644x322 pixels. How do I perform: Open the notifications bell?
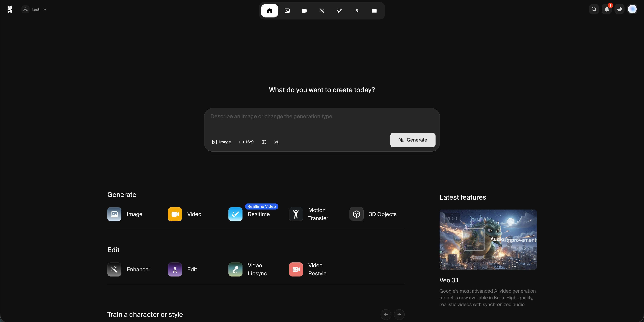[607, 9]
